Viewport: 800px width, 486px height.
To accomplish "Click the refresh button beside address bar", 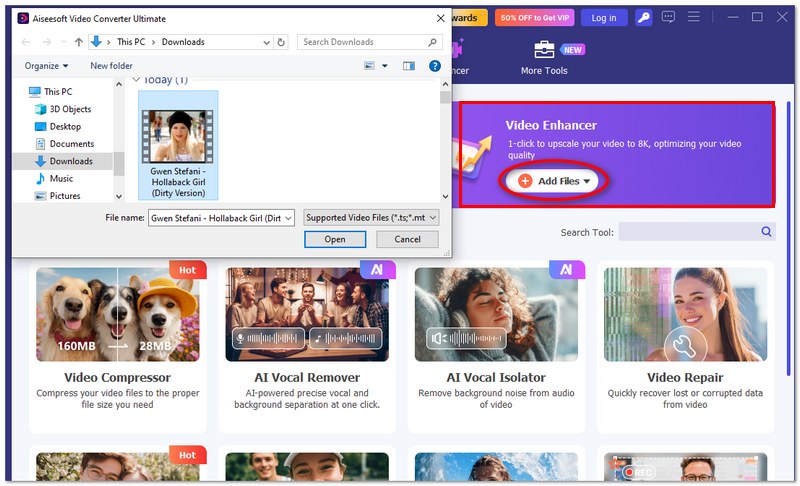I will pos(281,42).
